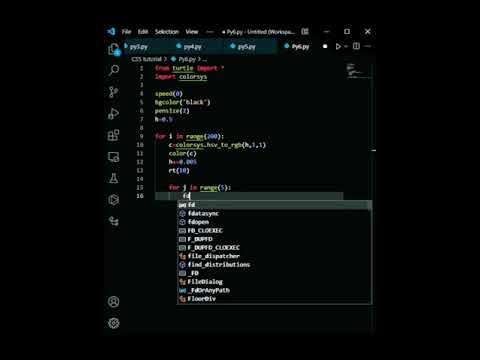Open the Manage gear icon
The height and width of the screenshot is (360, 480).
click(114, 323)
